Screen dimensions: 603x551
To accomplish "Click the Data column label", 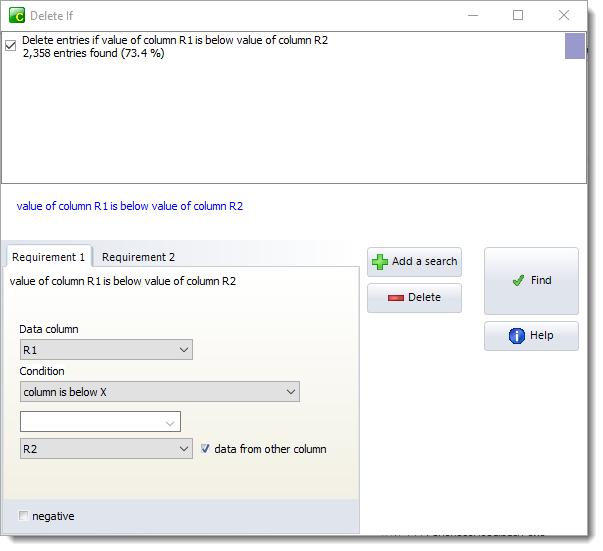I will (x=49, y=329).
